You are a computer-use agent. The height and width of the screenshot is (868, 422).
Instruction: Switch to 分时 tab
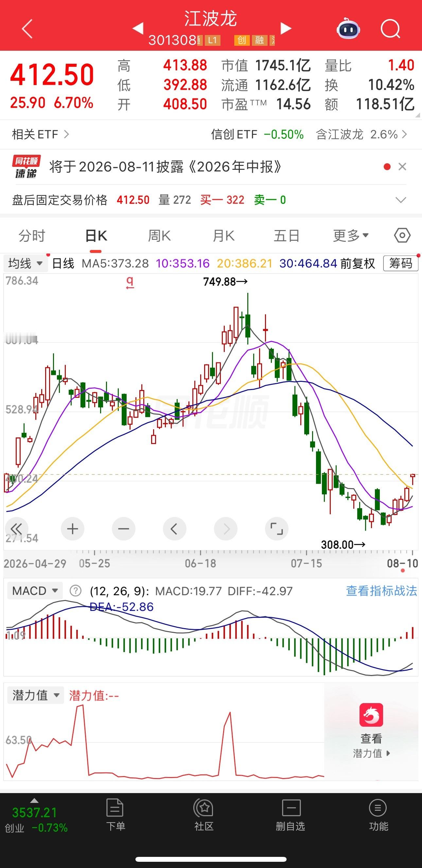(32, 236)
